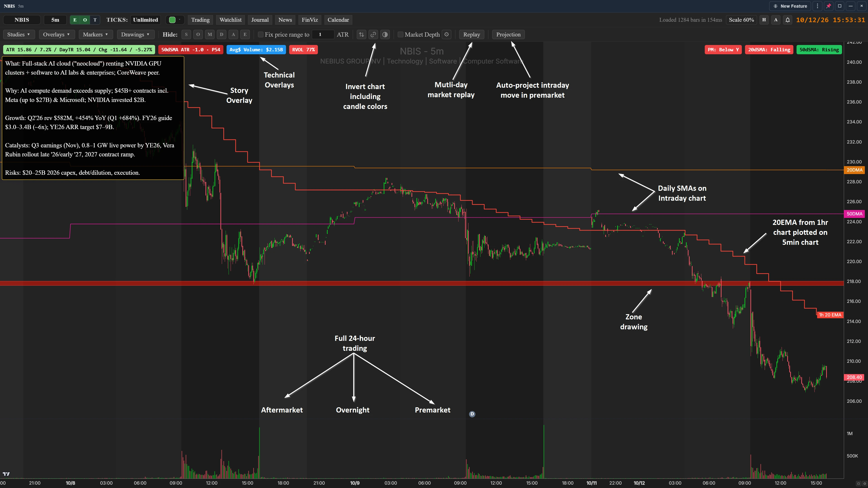Open the Journal tab
The height and width of the screenshot is (488, 868).
pos(260,20)
